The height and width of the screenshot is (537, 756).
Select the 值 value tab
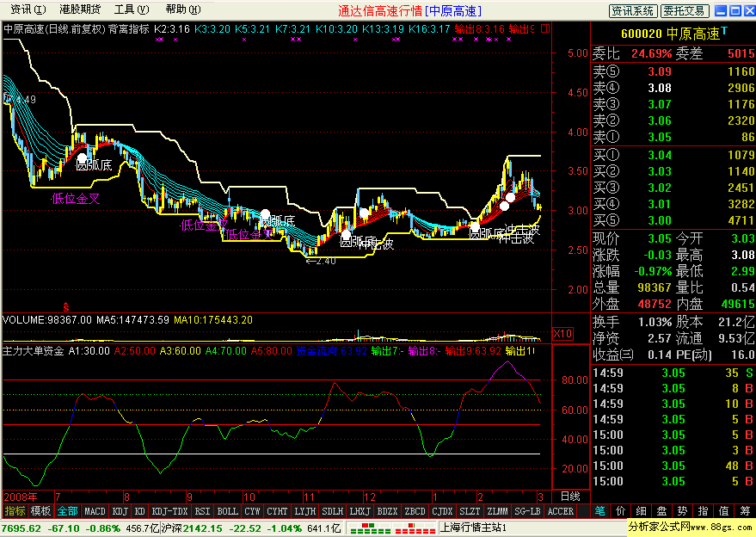pyautogui.click(x=724, y=511)
